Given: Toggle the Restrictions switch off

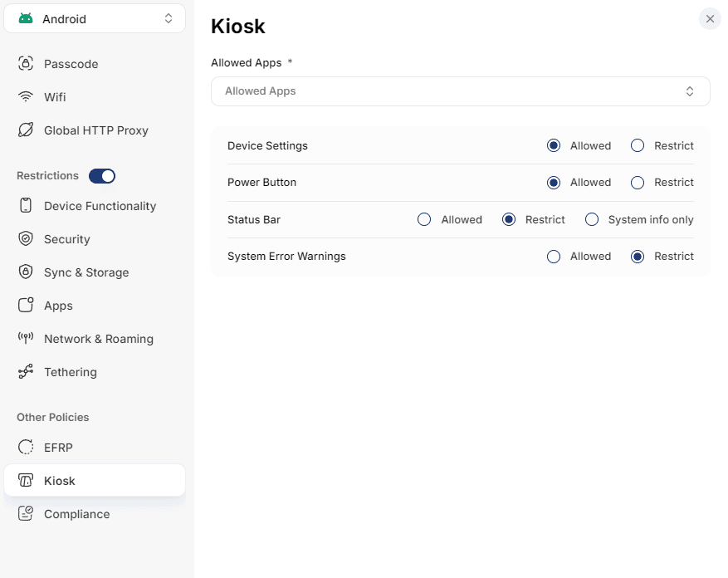Looking at the screenshot, I should click(102, 176).
